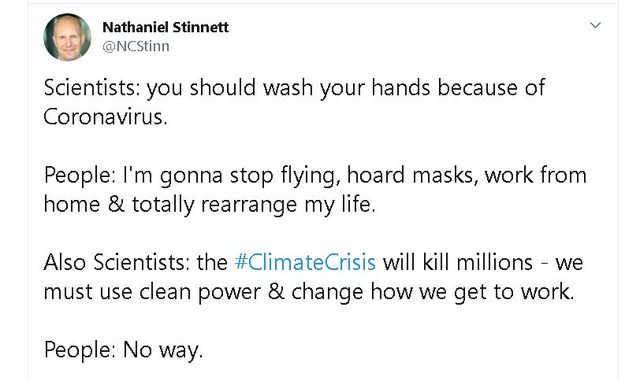Click the phrase "change how we get to work."

tap(433, 292)
